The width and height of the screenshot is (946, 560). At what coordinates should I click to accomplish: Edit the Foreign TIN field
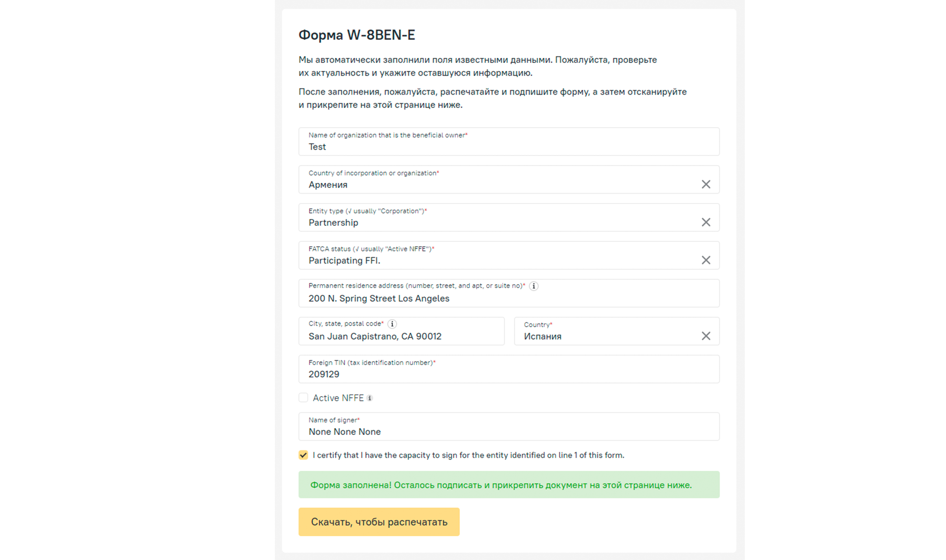(509, 374)
